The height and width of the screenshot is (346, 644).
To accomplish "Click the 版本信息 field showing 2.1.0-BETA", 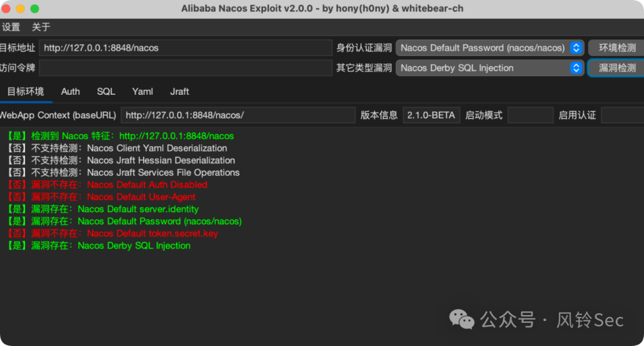I will [x=431, y=115].
